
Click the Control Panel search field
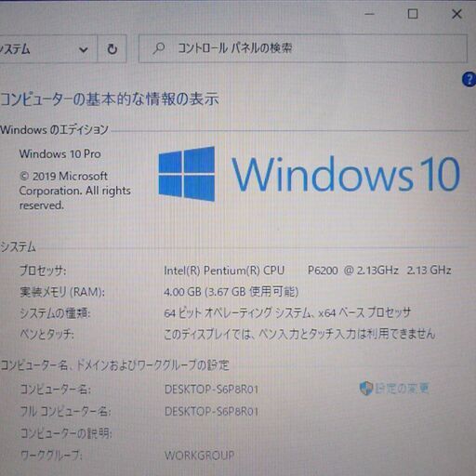click(303, 48)
